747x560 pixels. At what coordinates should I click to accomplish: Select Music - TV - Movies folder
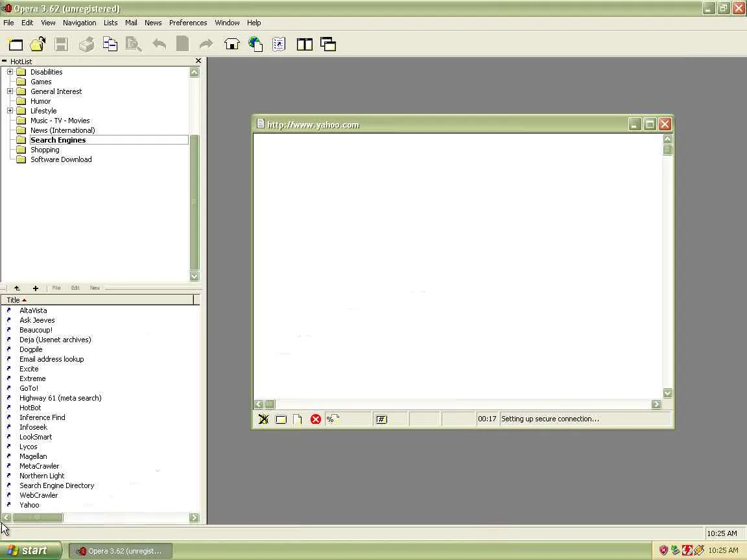pyautogui.click(x=60, y=121)
